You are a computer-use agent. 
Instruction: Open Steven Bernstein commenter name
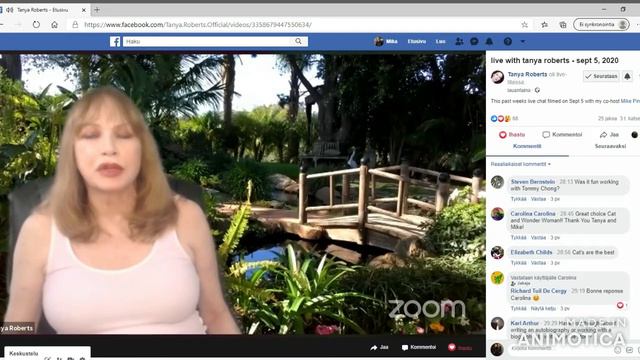coord(533,182)
